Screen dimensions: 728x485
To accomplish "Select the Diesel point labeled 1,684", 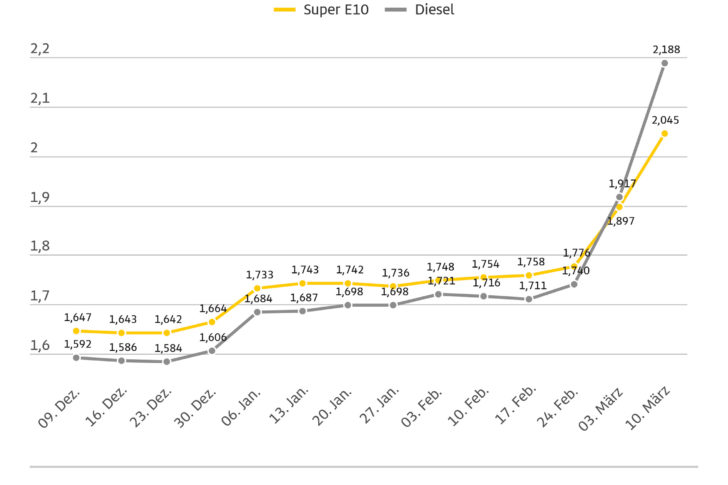I will pyautogui.click(x=258, y=312).
